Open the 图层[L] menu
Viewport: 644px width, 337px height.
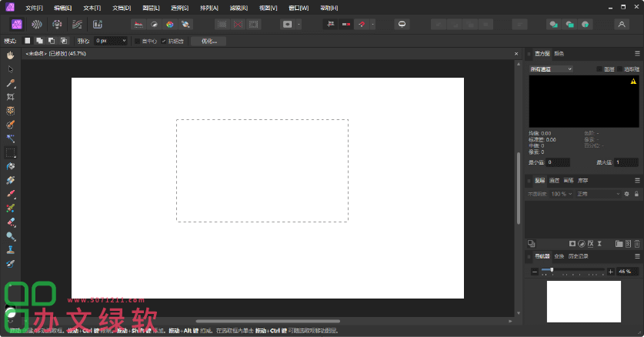click(151, 8)
